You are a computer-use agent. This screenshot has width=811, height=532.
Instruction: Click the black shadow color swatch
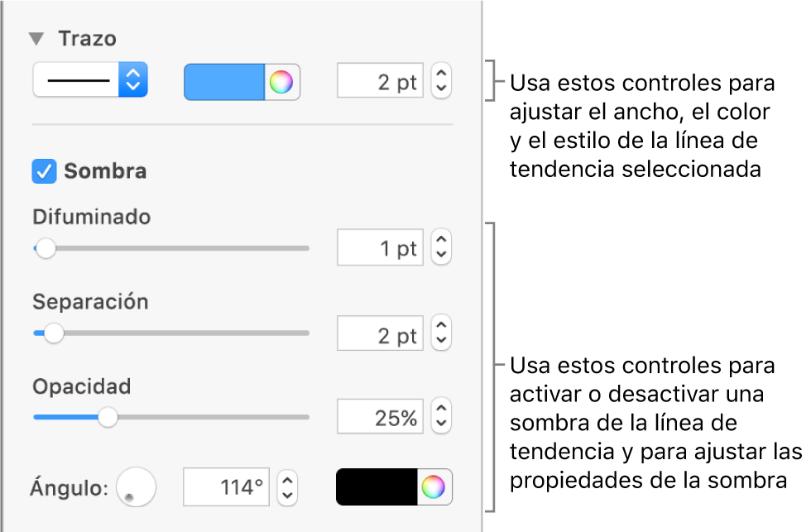click(377, 486)
